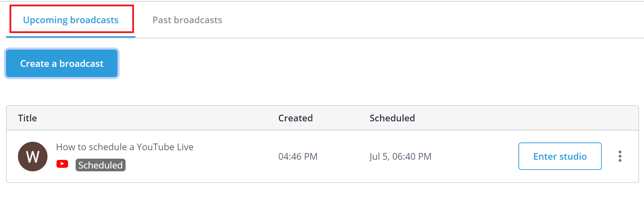
Task: Sort by the Created column header
Action: [295, 118]
